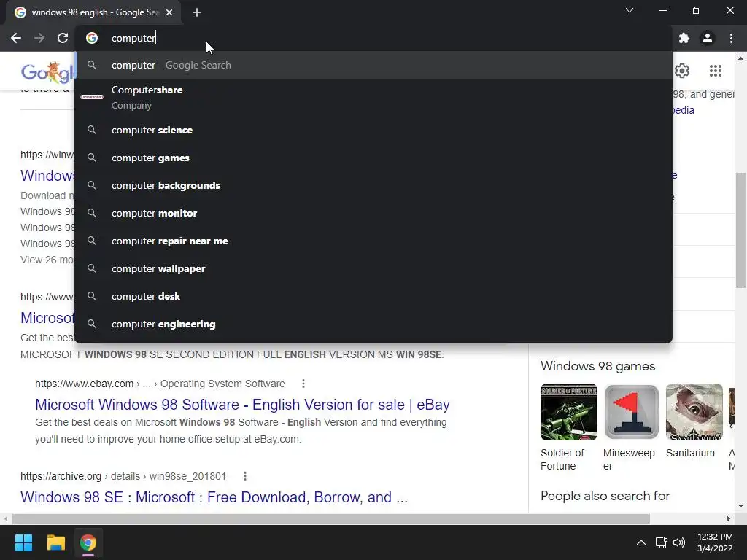Click the scrollbar down arrow
The height and width of the screenshot is (560, 747).
(741, 506)
